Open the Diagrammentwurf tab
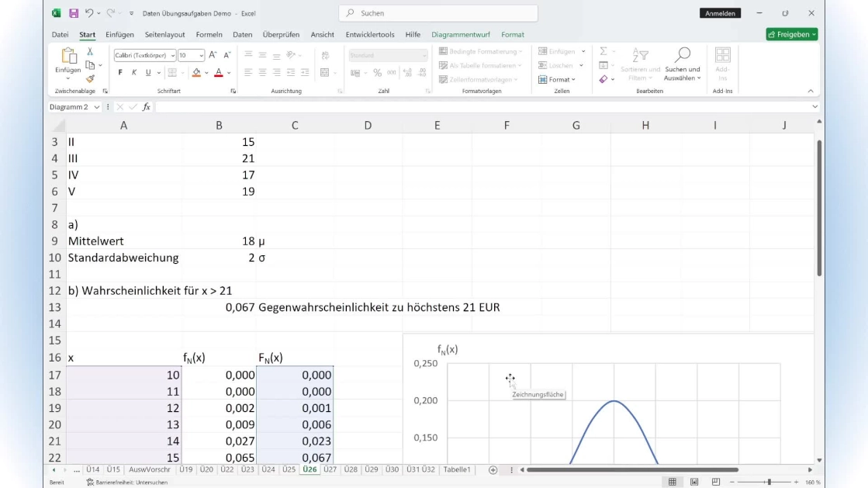This screenshot has height=488, width=868. click(x=461, y=34)
